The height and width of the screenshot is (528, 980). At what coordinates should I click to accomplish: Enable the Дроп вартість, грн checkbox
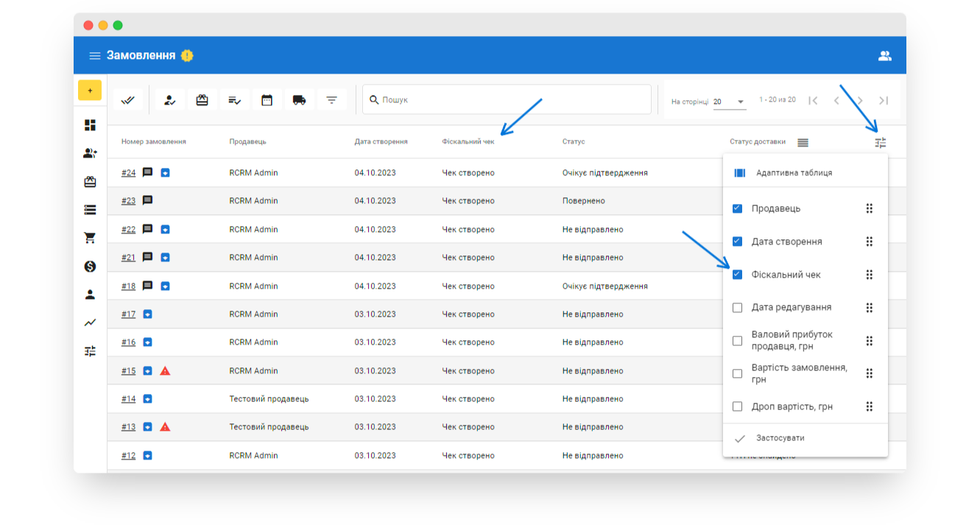pos(737,406)
